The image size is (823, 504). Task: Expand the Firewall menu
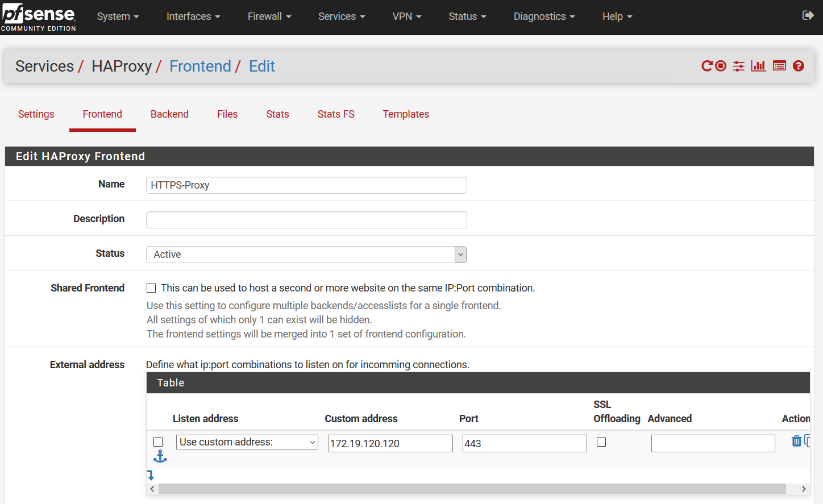pos(269,16)
